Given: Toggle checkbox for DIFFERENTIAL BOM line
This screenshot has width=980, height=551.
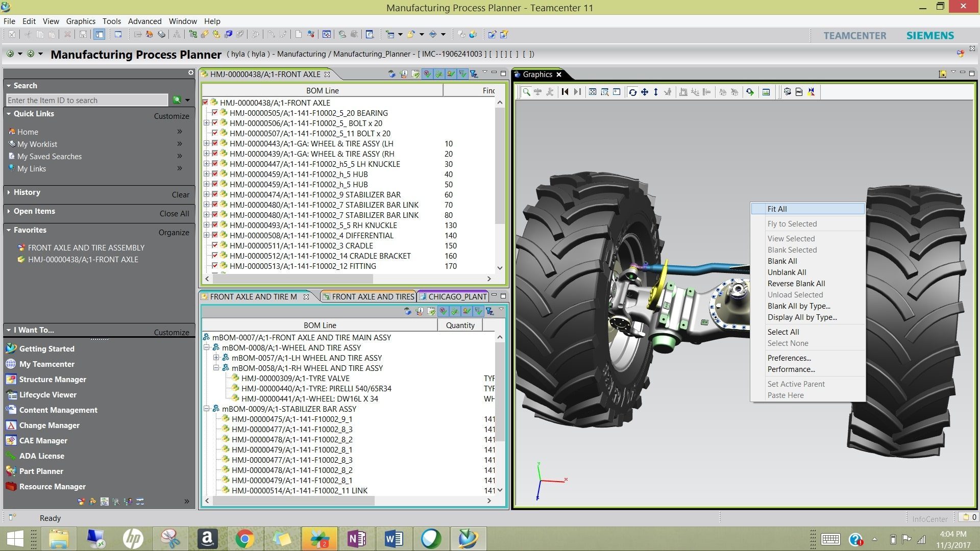Looking at the screenshot, I should (215, 235).
